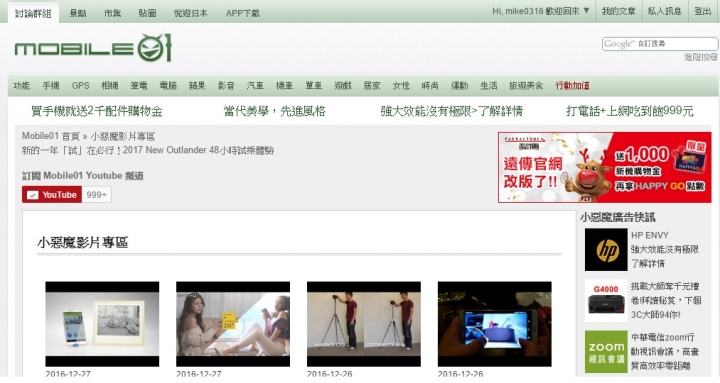Open the 電腦 category

pos(168,85)
